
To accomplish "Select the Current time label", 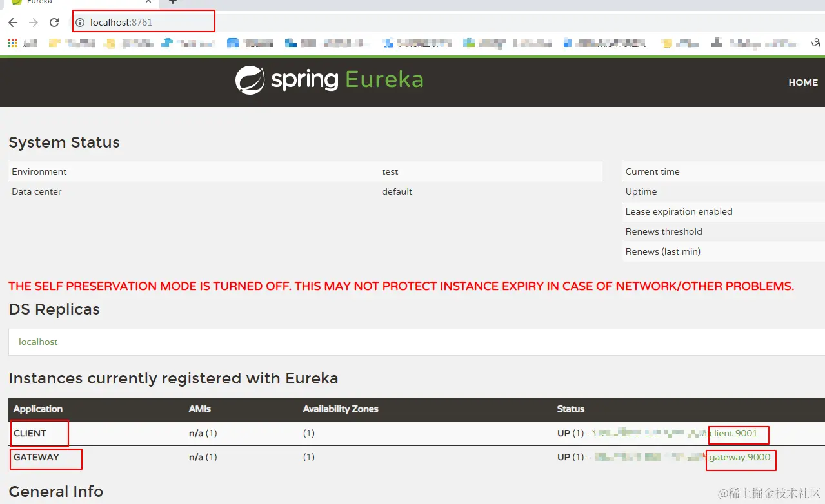I will pyautogui.click(x=652, y=171).
